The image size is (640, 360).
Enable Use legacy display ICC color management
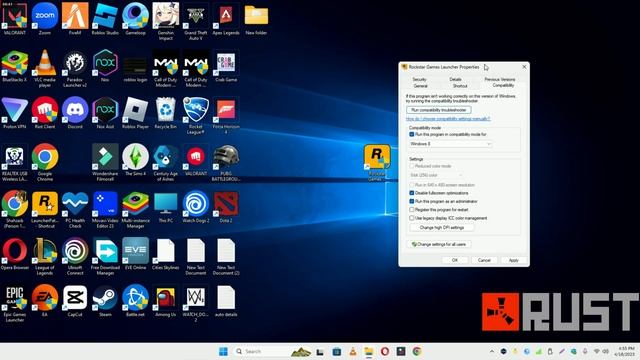coord(412,218)
